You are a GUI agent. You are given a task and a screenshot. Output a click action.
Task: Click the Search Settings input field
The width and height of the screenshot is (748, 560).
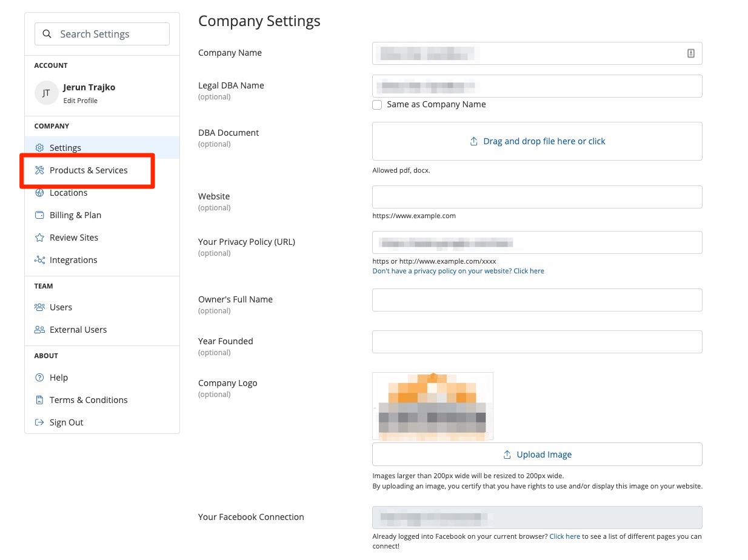point(102,34)
